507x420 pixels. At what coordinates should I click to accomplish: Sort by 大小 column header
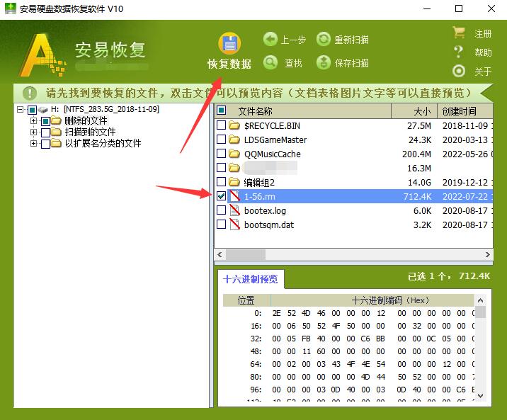414,111
